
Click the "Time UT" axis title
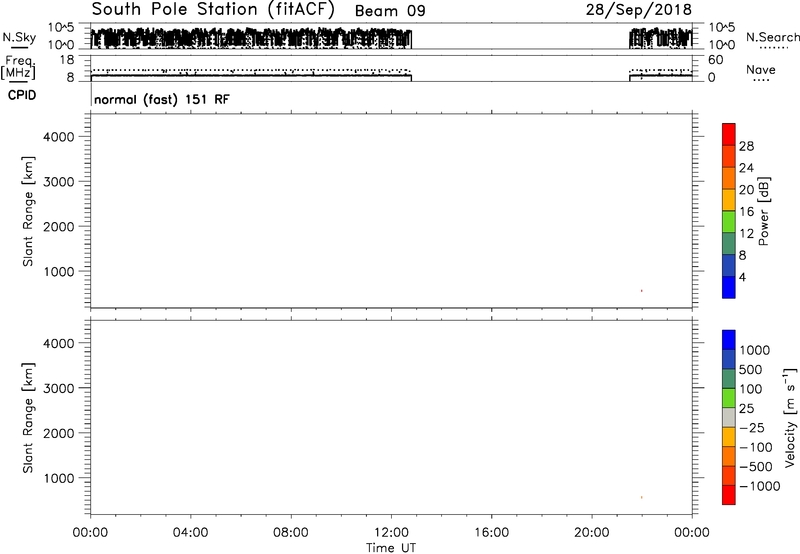point(391,548)
